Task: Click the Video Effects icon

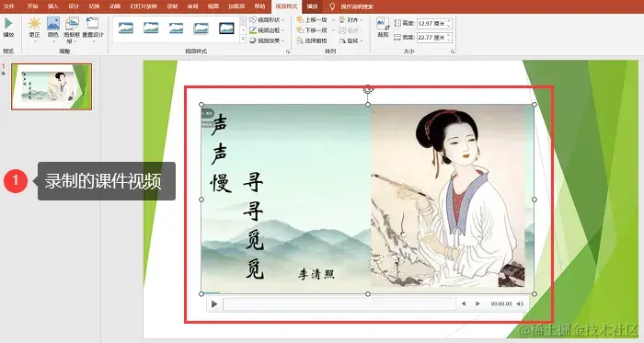Action: [253, 40]
